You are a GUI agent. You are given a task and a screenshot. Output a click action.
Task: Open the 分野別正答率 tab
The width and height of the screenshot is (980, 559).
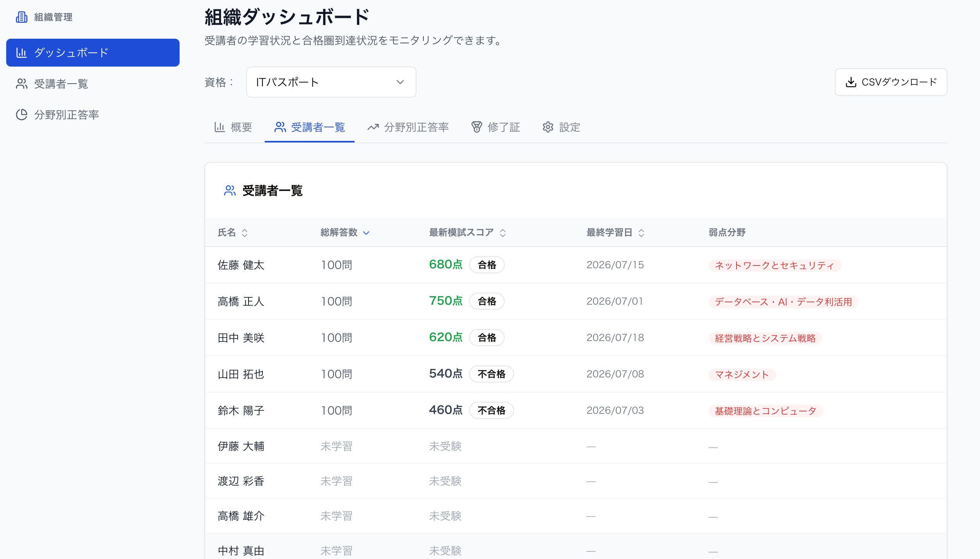pos(408,127)
